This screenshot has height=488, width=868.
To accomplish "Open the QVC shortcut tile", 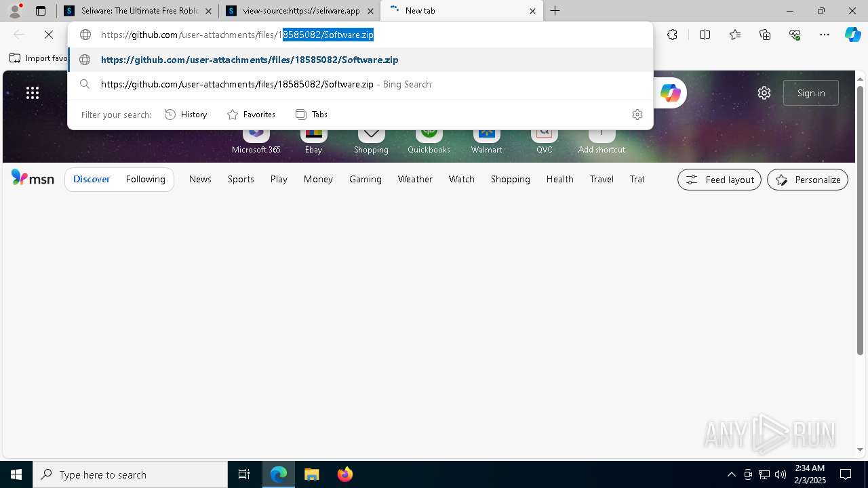I will point(544,140).
